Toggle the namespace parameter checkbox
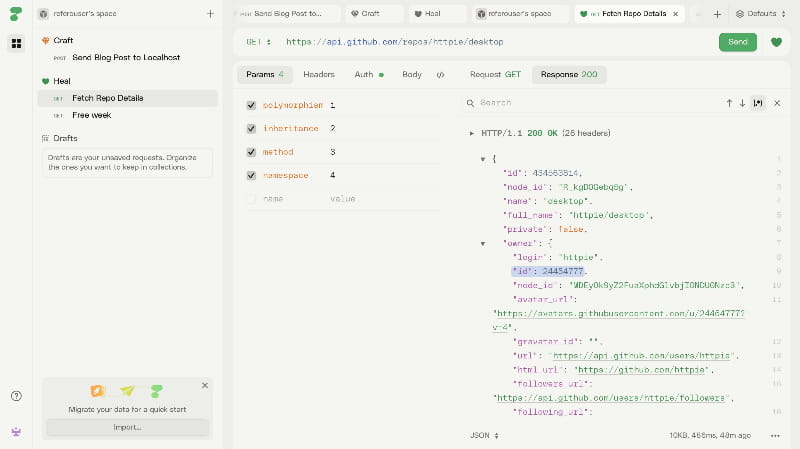The height and width of the screenshot is (449, 800). click(x=251, y=176)
